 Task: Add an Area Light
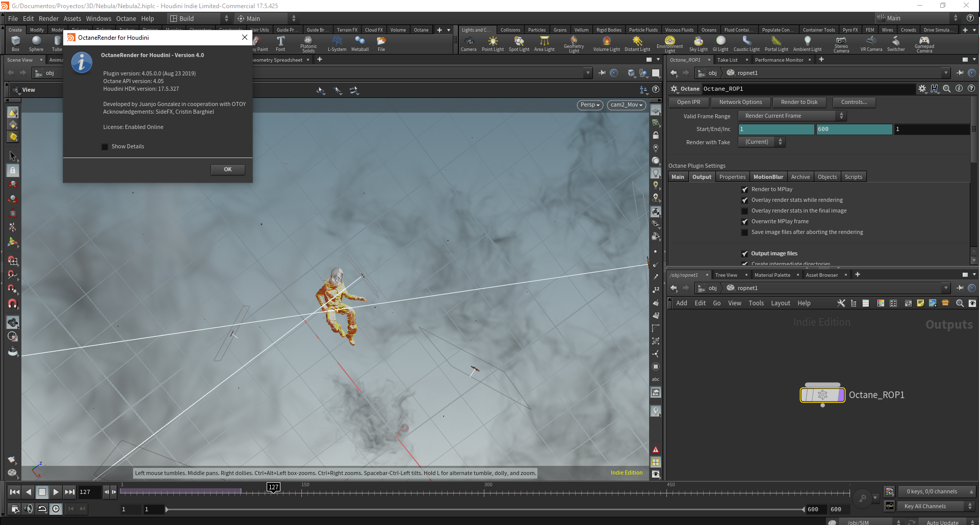click(545, 43)
